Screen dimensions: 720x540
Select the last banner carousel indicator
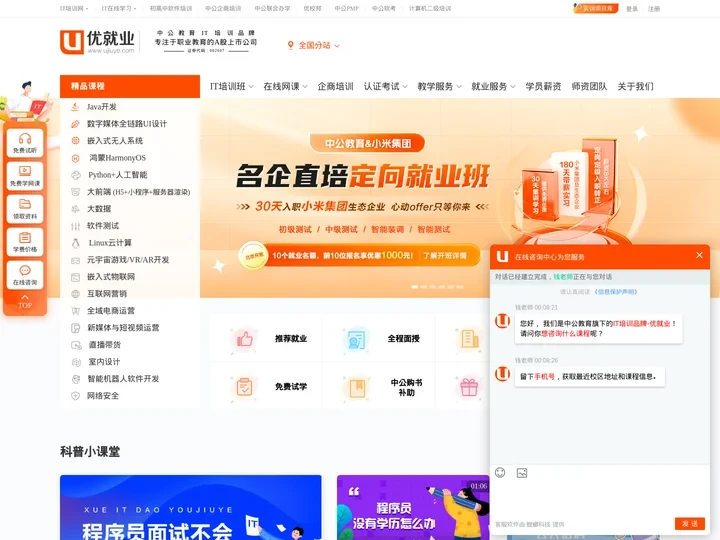click(x=460, y=287)
